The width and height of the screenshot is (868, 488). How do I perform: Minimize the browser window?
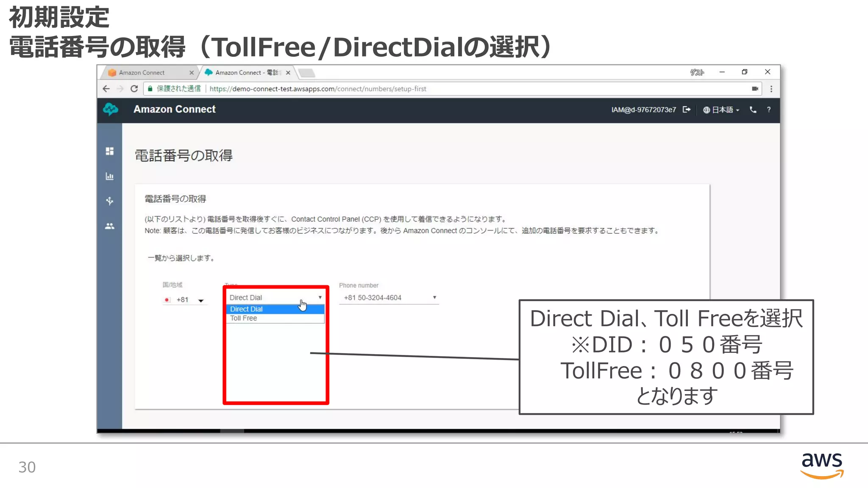click(722, 72)
